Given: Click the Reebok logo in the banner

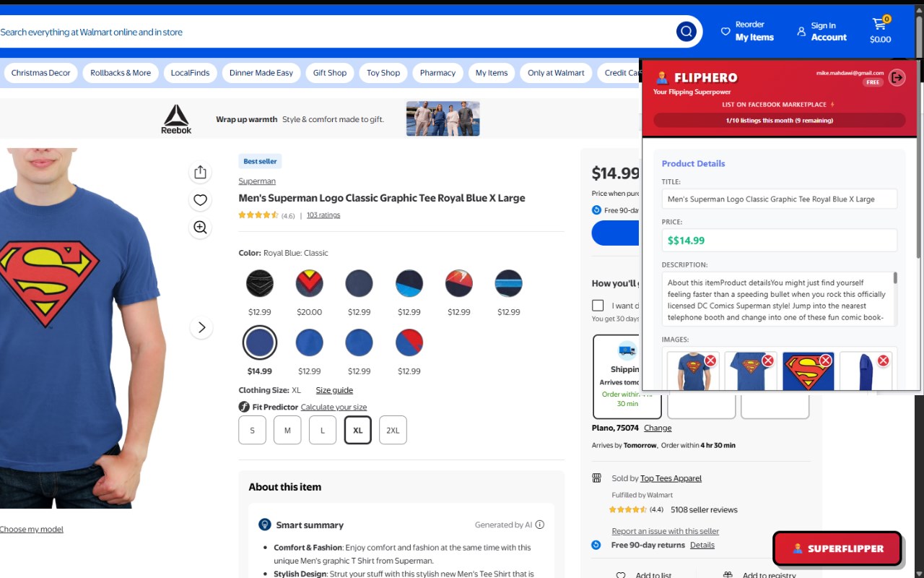Looking at the screenshot, I should tap(176, 118).
